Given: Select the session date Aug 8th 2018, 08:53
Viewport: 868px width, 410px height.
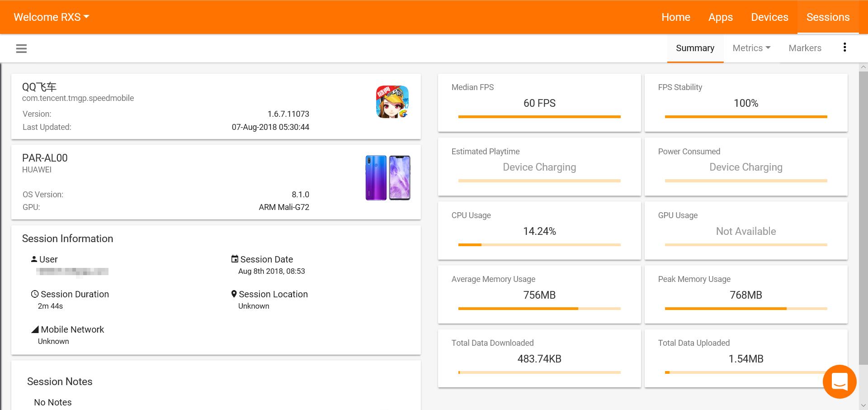Looking at the screenshot, I should (x=272, y=271).
